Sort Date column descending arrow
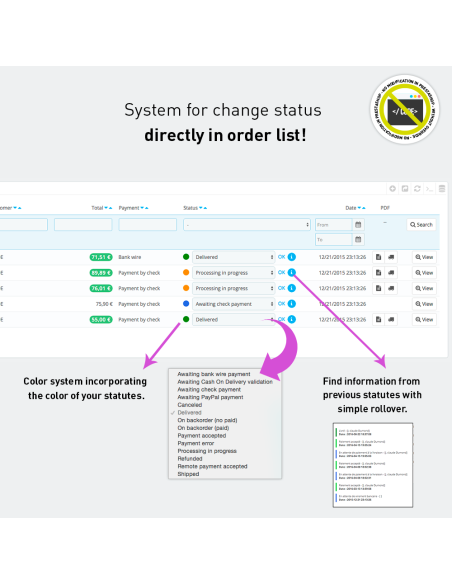 pyautogui.click(x=359, y=208)
